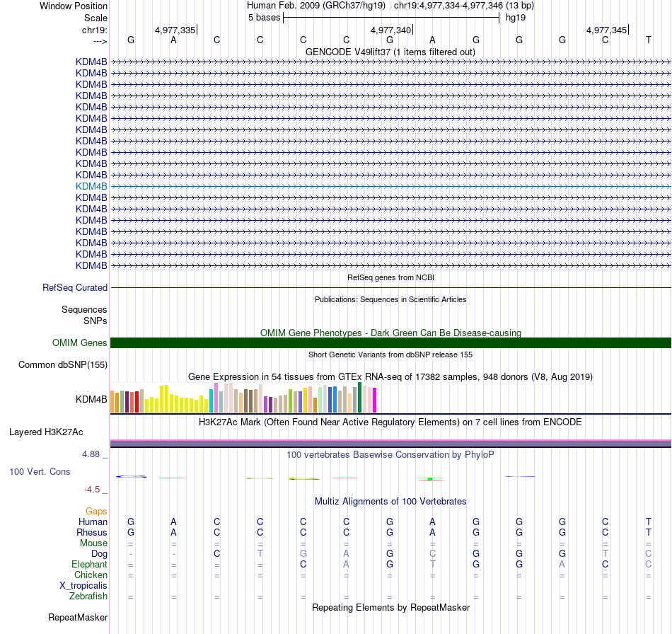Select the Dog species label
Viewport: 672px width, 634px height.
(99, 554)
